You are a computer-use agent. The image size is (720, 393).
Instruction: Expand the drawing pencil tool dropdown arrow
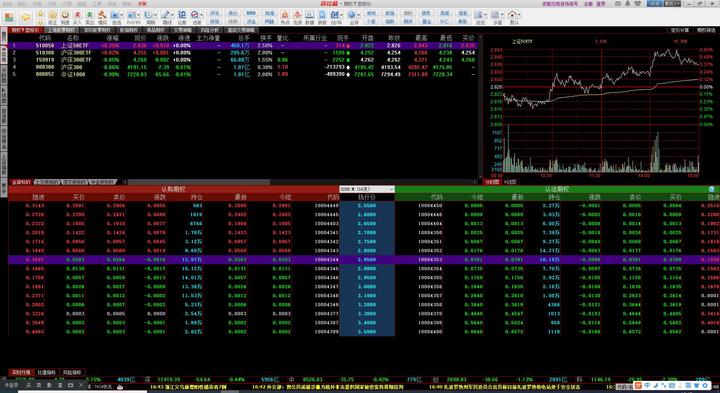(x=173, y=15)
